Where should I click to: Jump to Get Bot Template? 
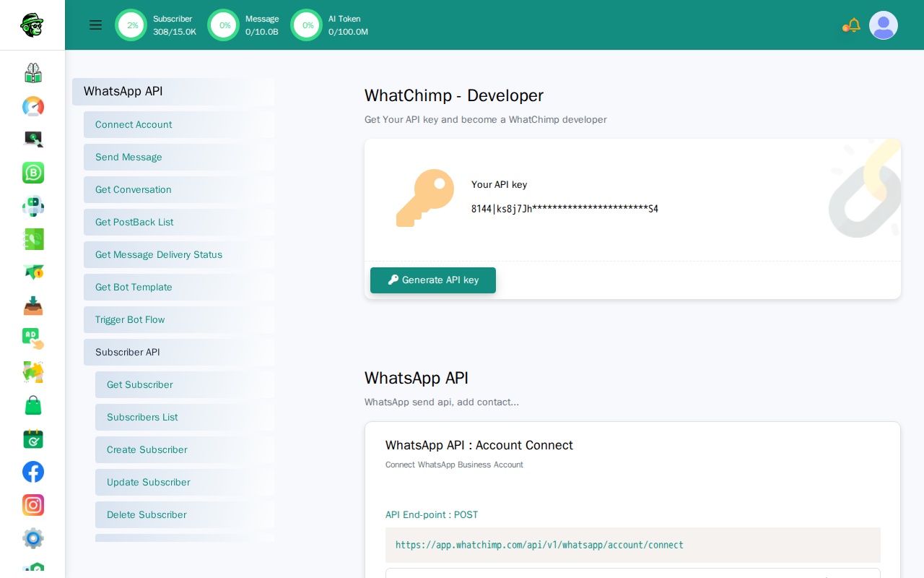(x=179, y=288)
